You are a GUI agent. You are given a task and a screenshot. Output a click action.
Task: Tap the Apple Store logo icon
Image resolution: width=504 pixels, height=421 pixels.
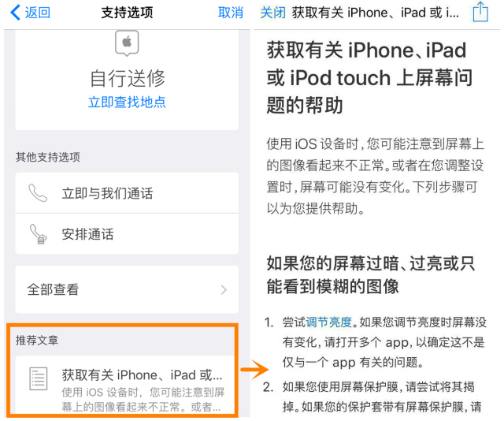[127, 43]
